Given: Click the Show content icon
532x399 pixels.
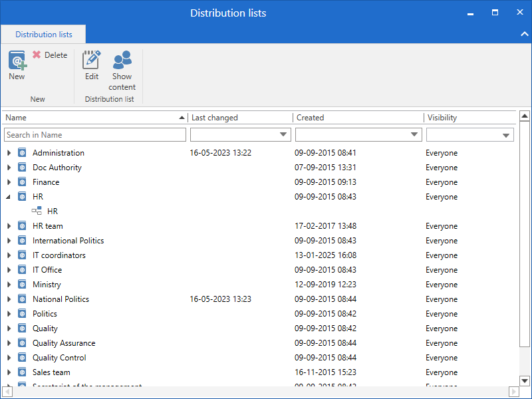Looking at the screenshot, I should (x=122, y=61).
